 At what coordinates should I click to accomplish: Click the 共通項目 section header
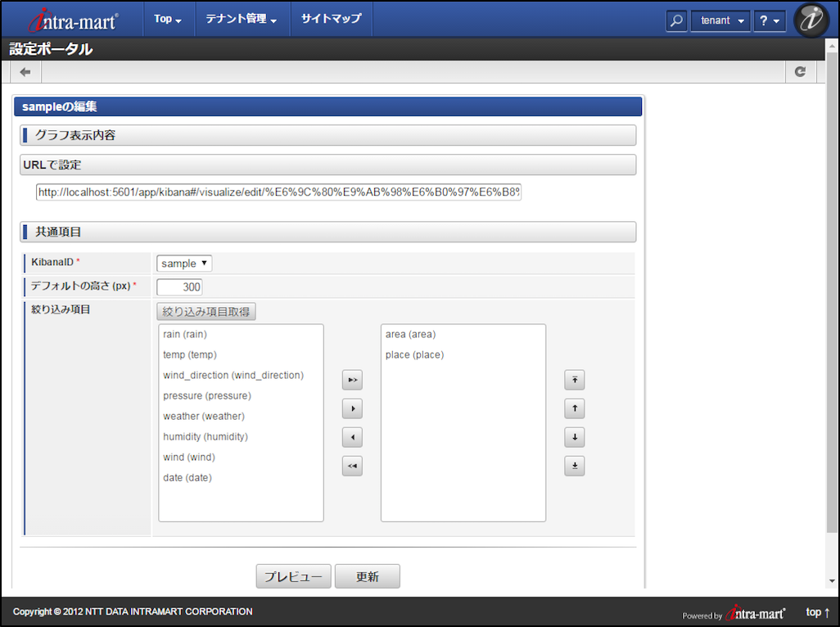pos(327,232)
